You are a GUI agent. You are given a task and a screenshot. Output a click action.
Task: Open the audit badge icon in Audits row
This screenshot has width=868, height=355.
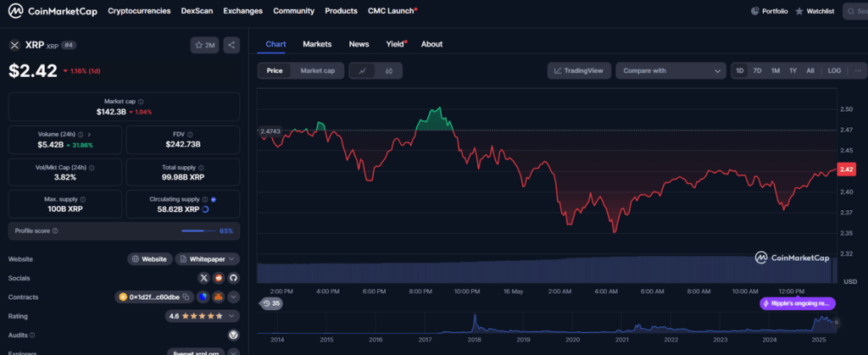233,335
